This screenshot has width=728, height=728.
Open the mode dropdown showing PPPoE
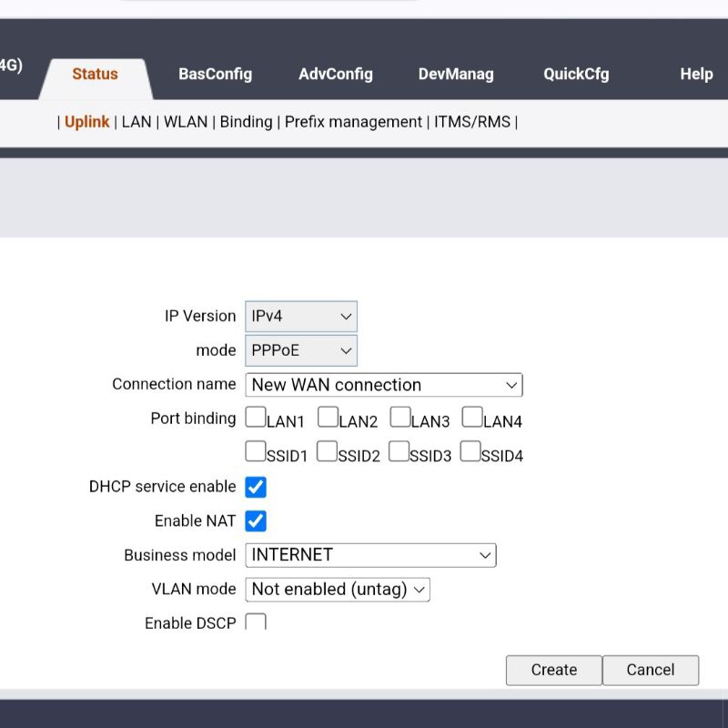click(x=300, y=350)
